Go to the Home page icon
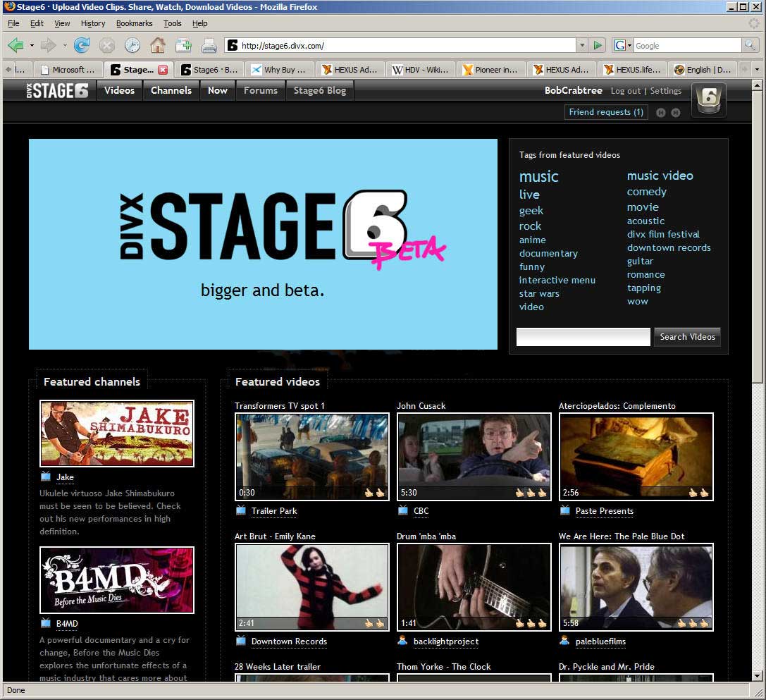The image size is (766, 700). click(158, 45)
